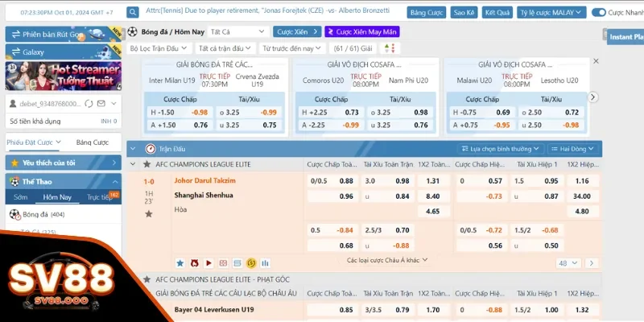Click the stopwatch icon beside Trận Đấu
Viewport: 644px width, 322px height.
151,149
